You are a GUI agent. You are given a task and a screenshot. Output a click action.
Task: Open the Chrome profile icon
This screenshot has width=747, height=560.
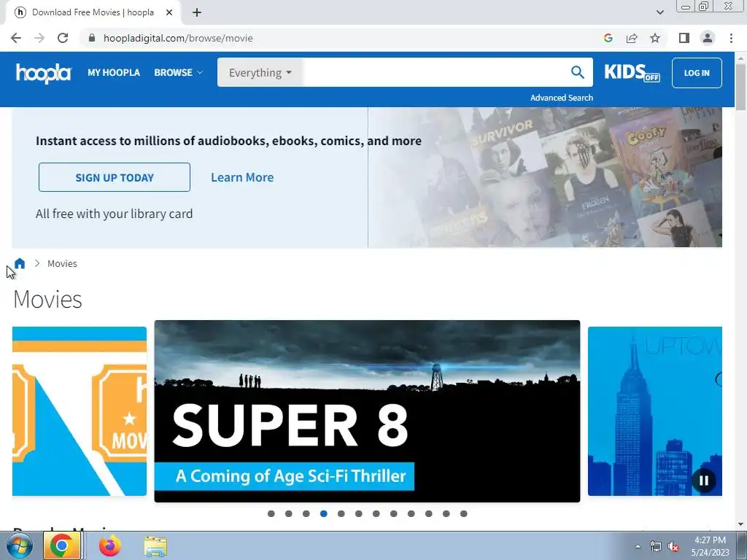tap(708, 38)
